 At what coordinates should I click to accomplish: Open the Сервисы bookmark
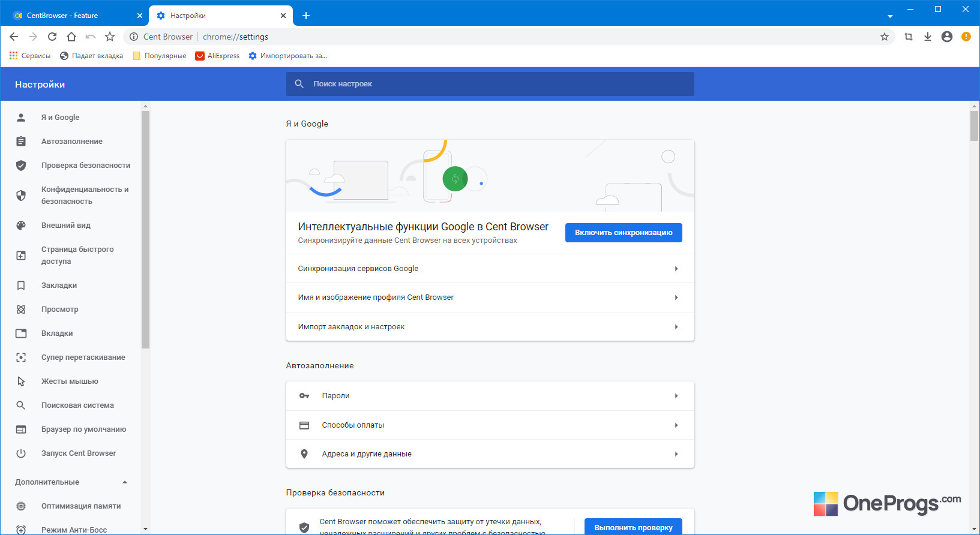(x=30, y=56)
